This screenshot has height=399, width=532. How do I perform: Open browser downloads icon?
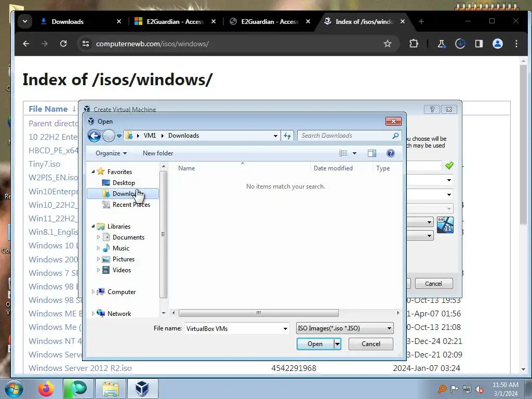pyautogui.click(x=460, y=44)
